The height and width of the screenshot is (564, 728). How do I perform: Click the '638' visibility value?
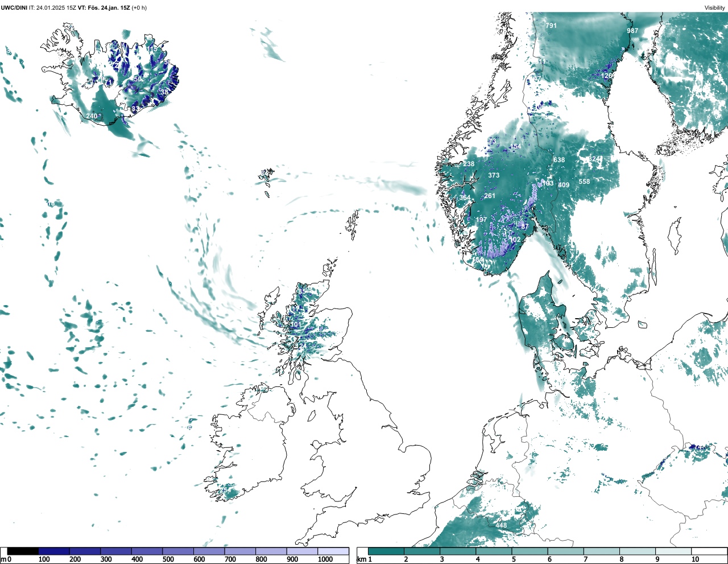(x=559, y=160)
